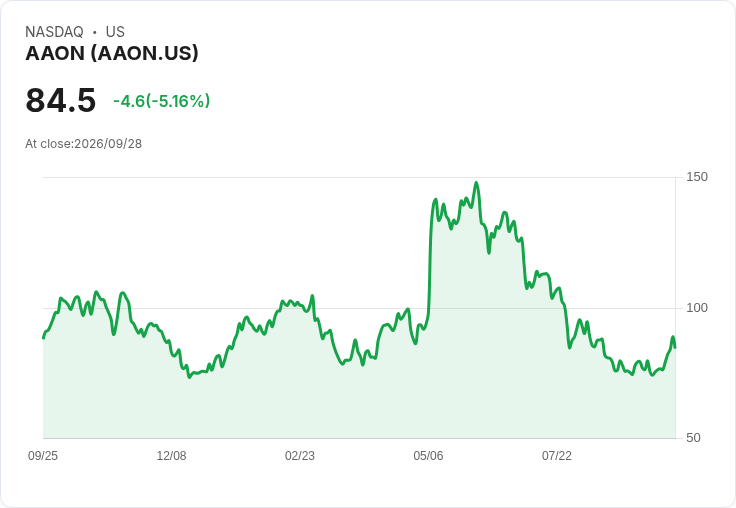Screen dimensions: 736x508
Task: Click the 50 y-axis price label
Action: click(693, 438)
